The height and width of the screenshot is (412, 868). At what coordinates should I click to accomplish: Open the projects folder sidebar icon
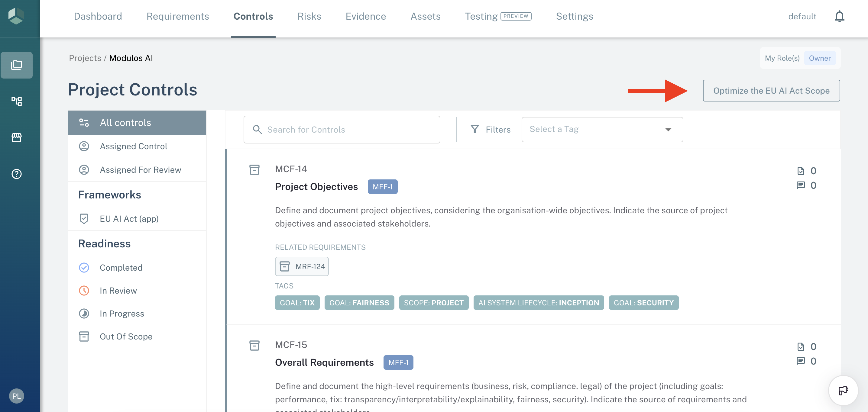pyautogui.click(x=17, y=65)
